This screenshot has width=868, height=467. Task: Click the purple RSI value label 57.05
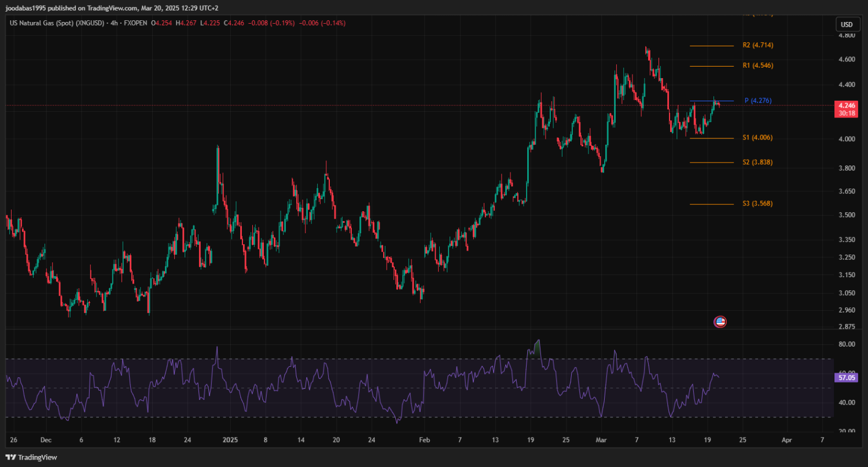846,377
